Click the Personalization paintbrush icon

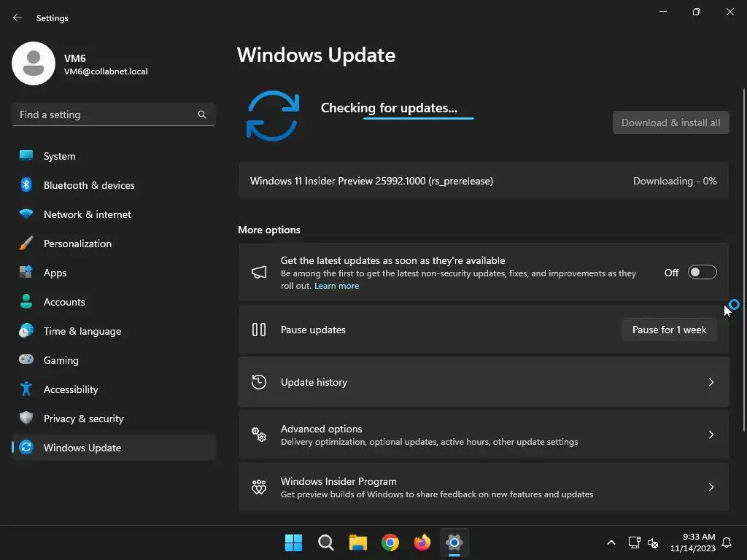pos(26,243)
